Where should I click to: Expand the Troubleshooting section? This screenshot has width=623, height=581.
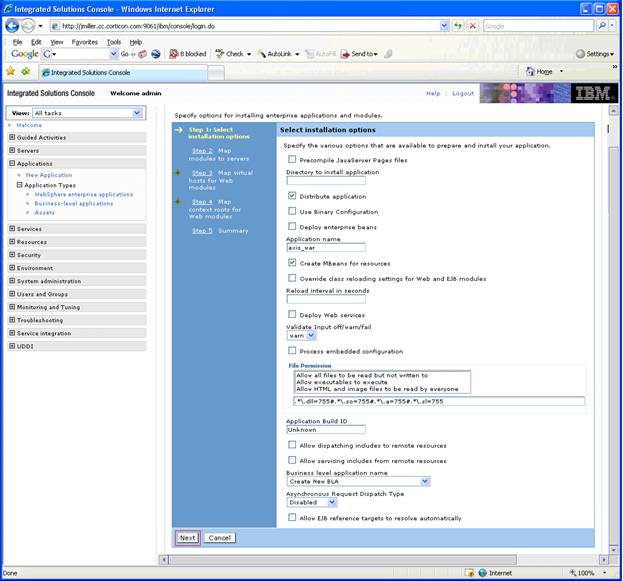pos(12,320)
